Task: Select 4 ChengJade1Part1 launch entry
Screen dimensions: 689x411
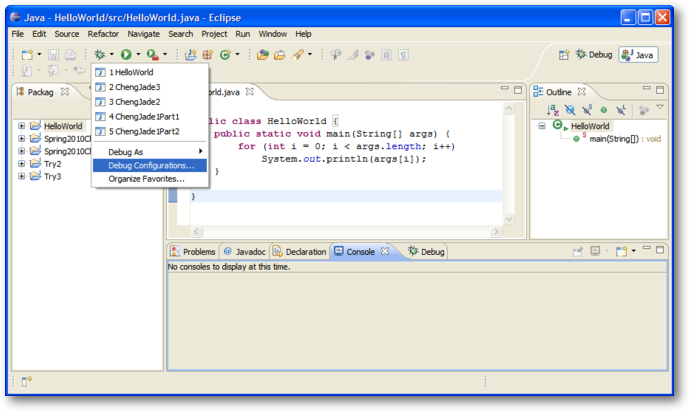Action: (x=150, y=116)
